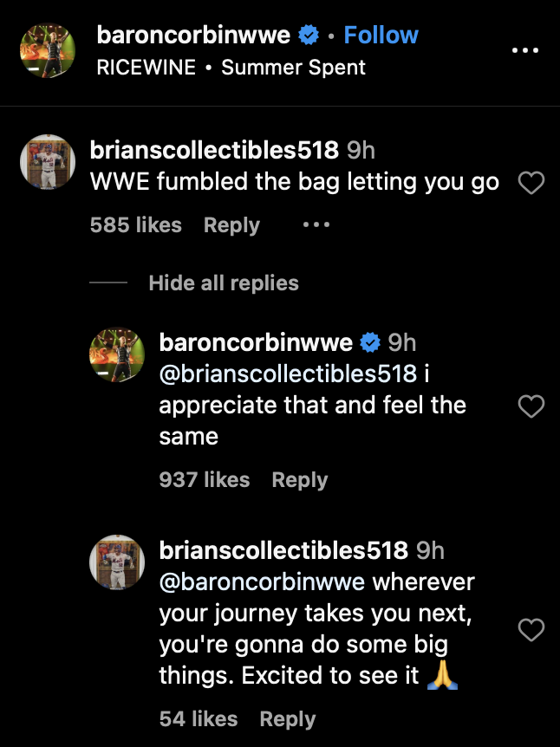Click the @baroncorbinwwe mention in last reply
The height and width of the screenshot is (747, 560).
pyautogui.click(x=263, y=581)
